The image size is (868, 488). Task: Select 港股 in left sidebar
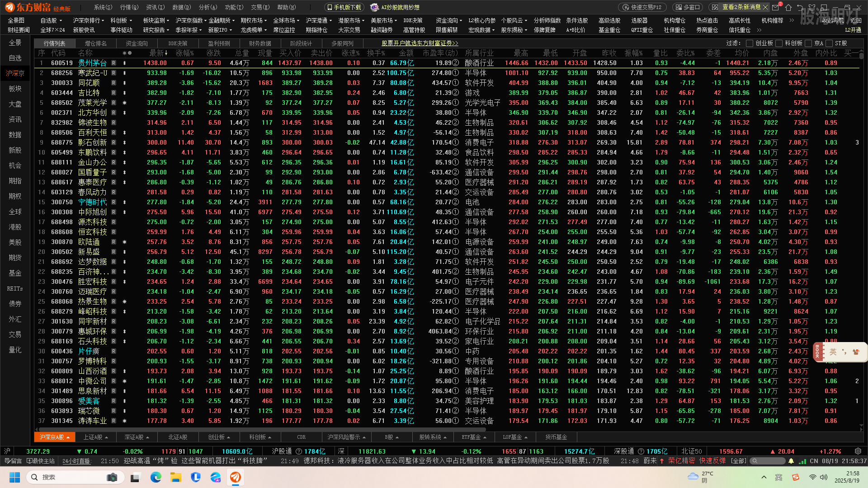tap(15, 227)
